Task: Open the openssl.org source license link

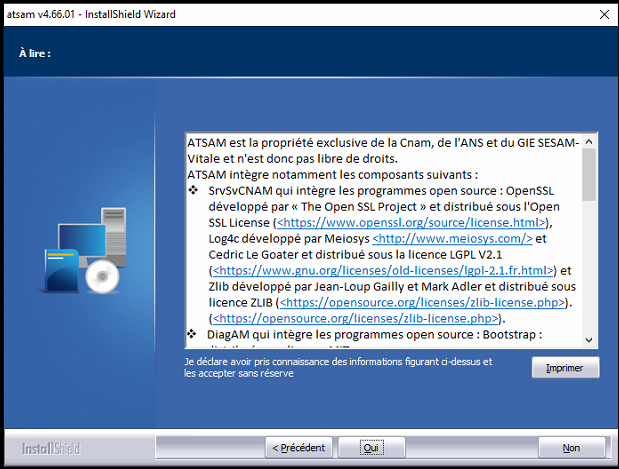Action: (411, 223)
